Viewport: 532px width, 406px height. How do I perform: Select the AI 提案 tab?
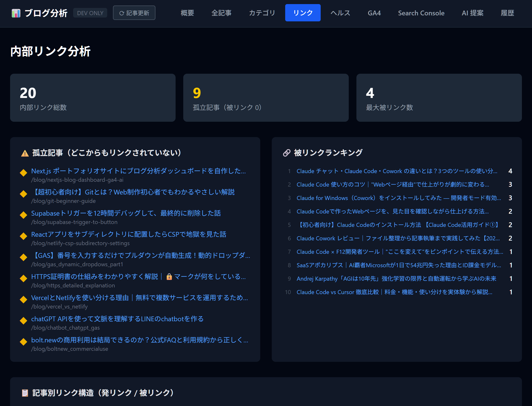point(472,13)
